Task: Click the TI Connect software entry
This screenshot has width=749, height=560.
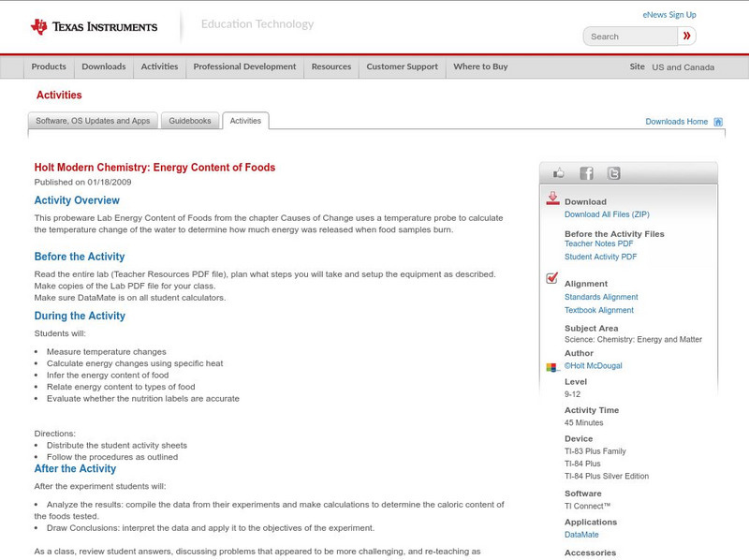Action: pos(588,507)
